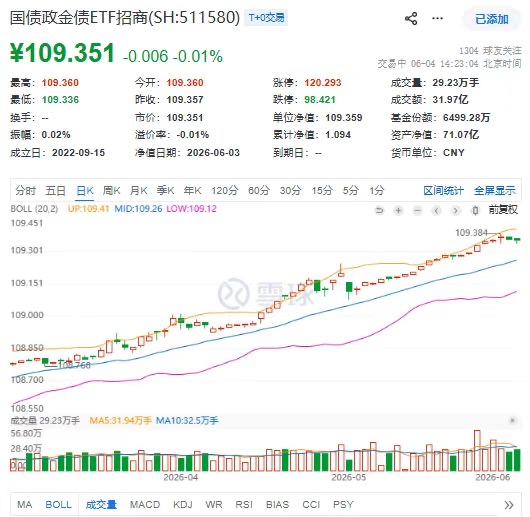This screenshot has width=530, height=517.
Task: Select the PSY indicator
Action: point(343,505)
